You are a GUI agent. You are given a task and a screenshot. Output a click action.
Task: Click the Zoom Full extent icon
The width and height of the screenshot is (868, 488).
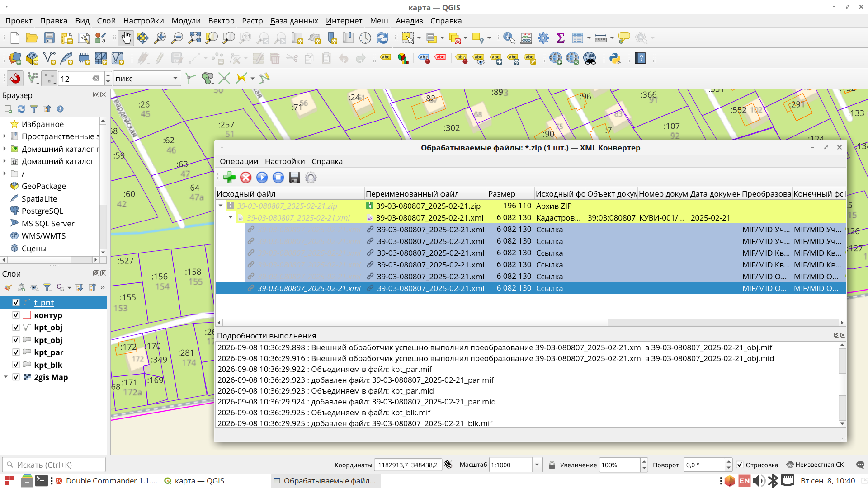pos(194,38)
